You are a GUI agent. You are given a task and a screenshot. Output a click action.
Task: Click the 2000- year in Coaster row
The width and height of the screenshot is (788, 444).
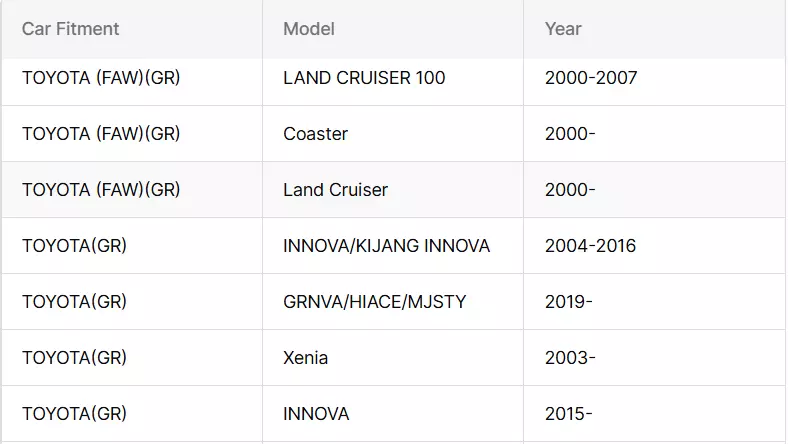[x=570, y=134]
